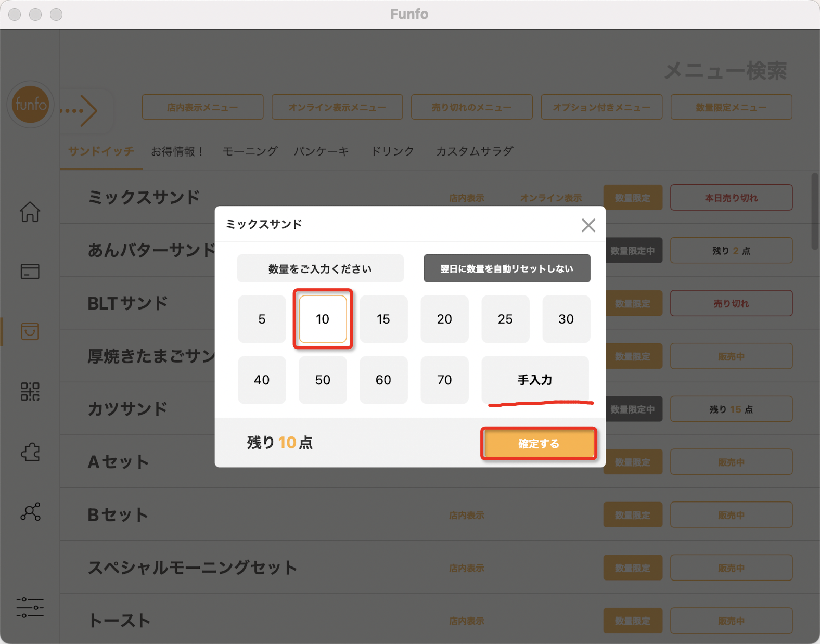Click 数量限定メニュー filter button

(x=731, y=107)
